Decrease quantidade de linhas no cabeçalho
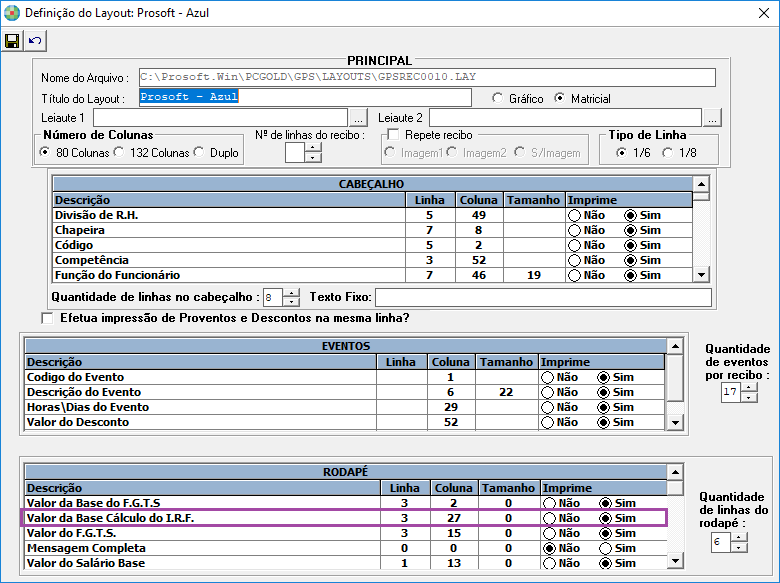The image size is (780, 583). (292, 302)
